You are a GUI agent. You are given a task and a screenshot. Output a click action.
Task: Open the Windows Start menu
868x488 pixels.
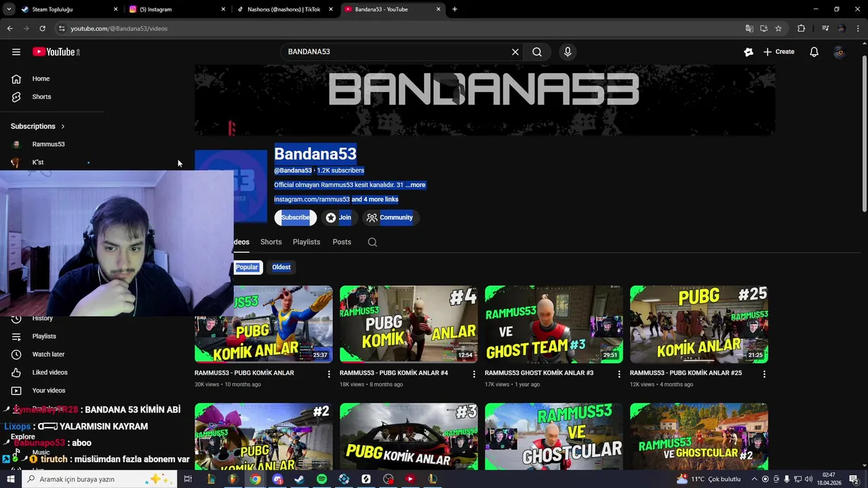(x=10, y=479)
